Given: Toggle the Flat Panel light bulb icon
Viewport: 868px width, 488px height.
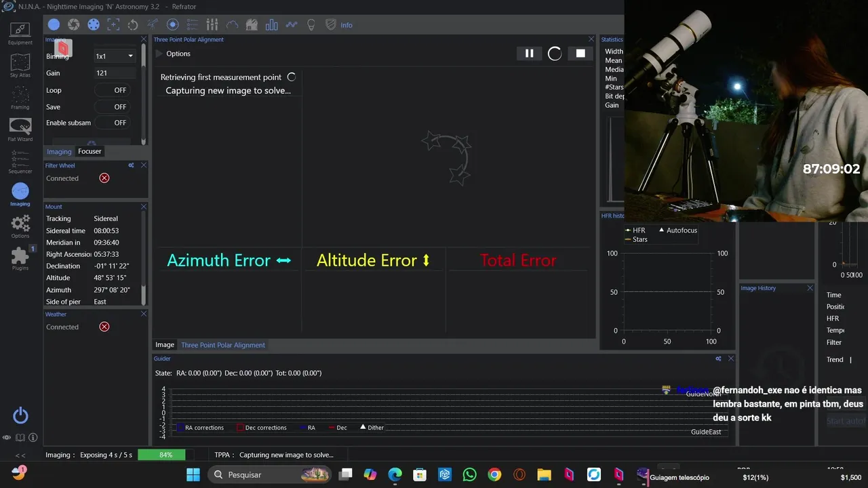Looking at the screenshot, I should (x=311, y=24).
